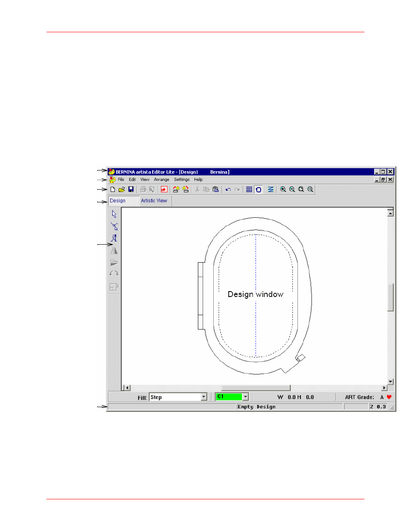
Task: Save the design with the floppy icon
Action: point(131,189)
